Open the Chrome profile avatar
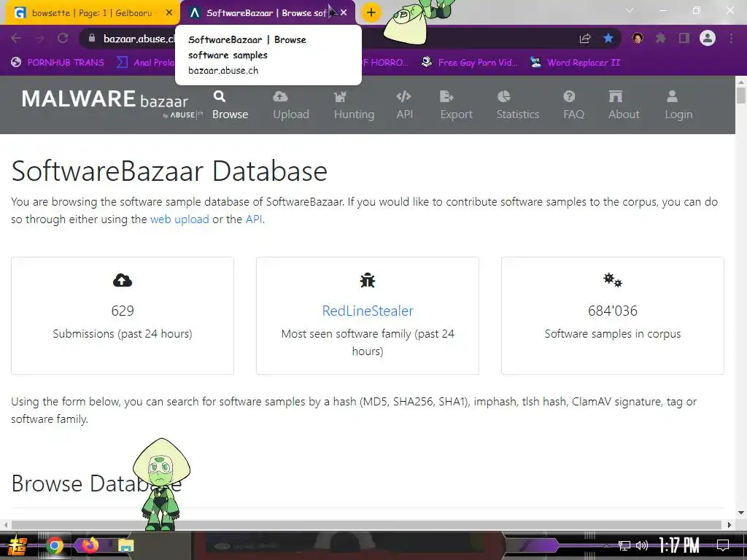 pos(708,38)
